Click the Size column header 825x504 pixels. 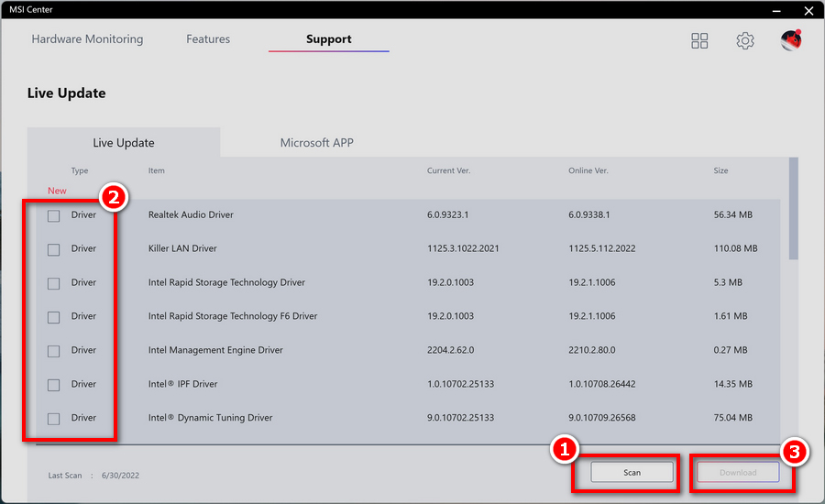[x=720, y=170]
